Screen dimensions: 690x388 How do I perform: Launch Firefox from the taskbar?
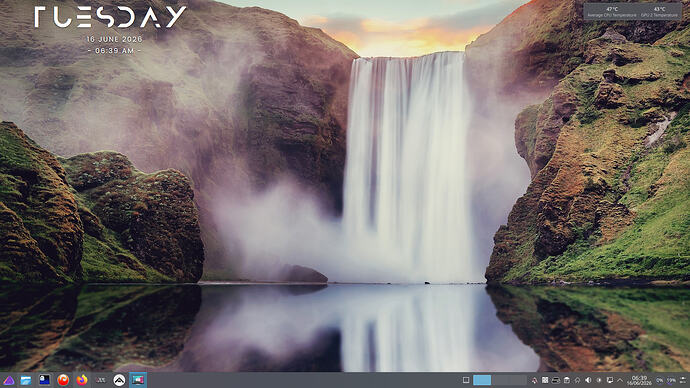point(82,380)
